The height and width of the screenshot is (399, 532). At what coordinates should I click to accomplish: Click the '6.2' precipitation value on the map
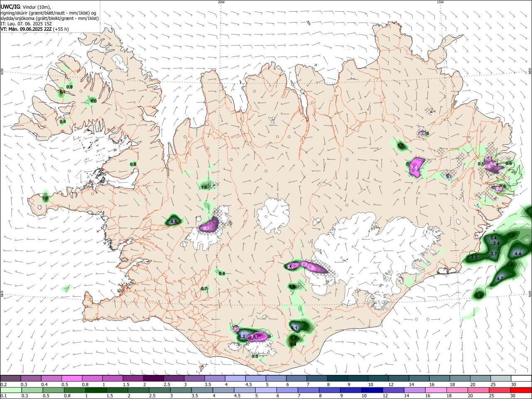tap(242, 335)
